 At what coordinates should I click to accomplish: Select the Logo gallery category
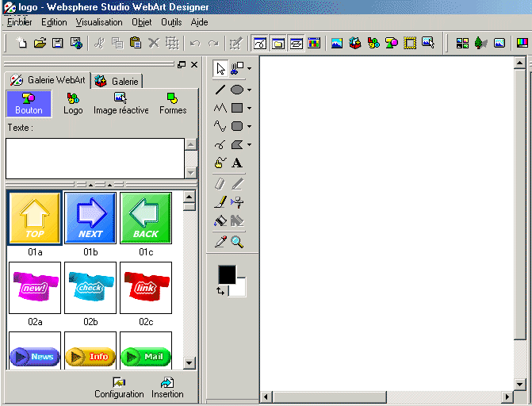coord(73,104)
